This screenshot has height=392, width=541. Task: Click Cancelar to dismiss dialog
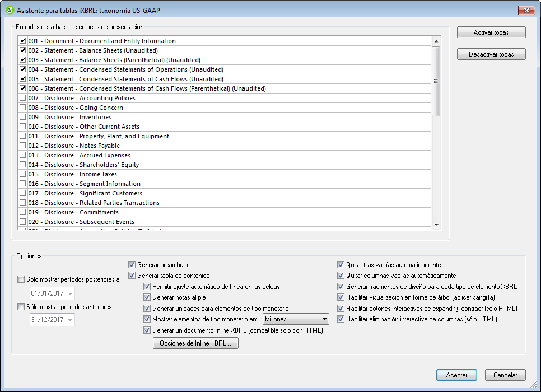(505, 375)
